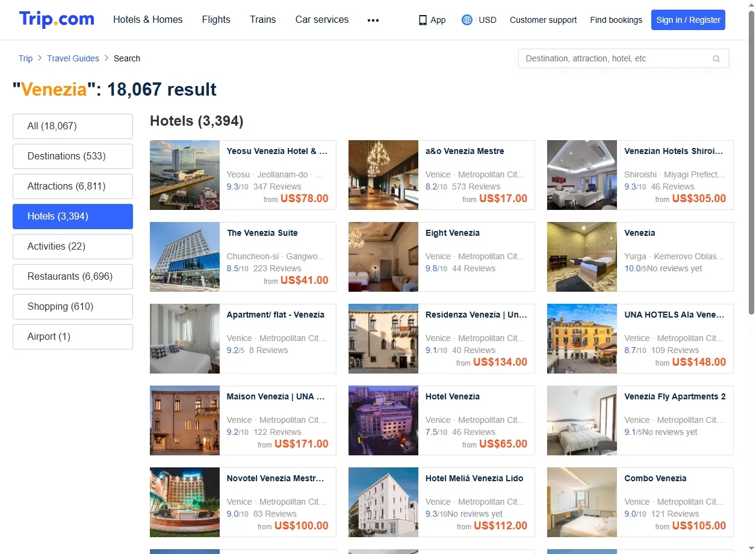
Task: Click the 573 Reviews text
Action: coord(476,186)
